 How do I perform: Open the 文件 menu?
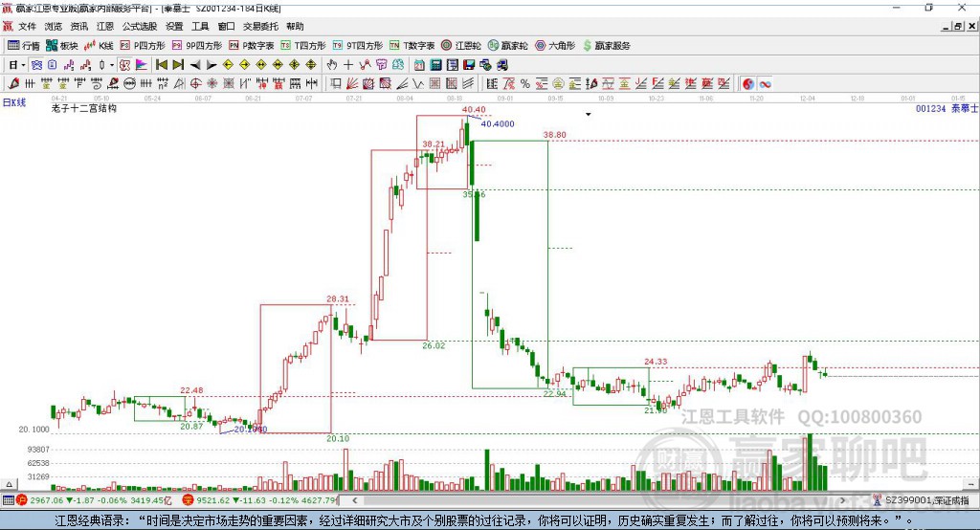(x=27, y=26)
